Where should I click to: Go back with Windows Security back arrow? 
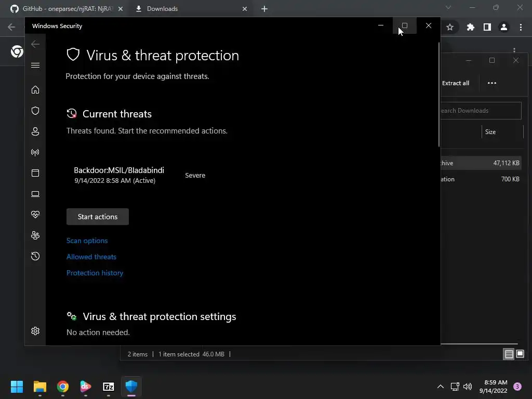pos(35,44)
